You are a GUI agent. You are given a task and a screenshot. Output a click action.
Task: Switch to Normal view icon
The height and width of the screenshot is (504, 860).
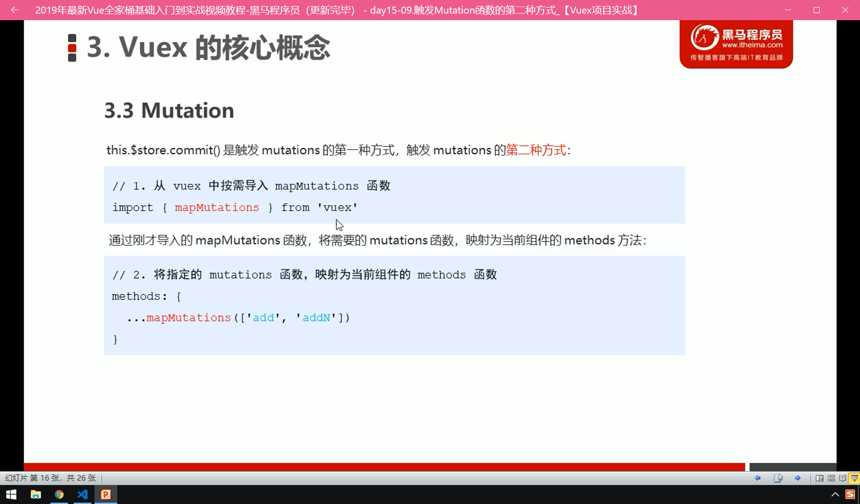820,478
